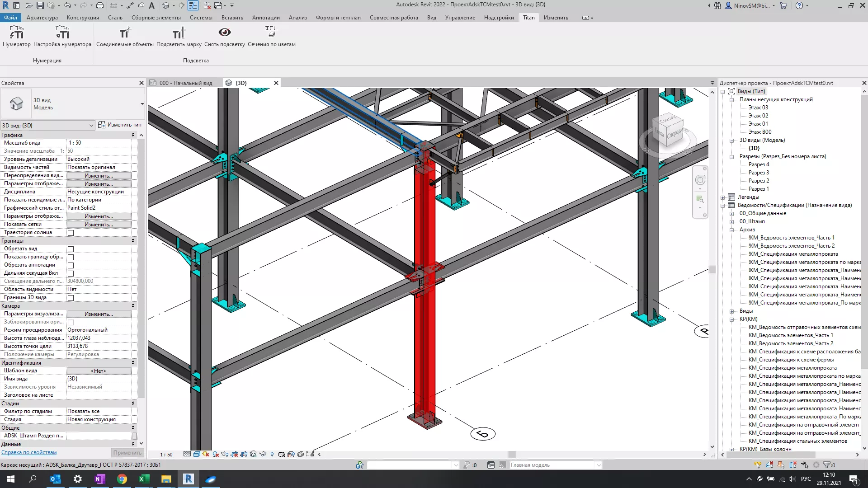Viewport: 868px width, 488px height.
Task: Click the filter icon in status bar
Action: click(826, 465)
